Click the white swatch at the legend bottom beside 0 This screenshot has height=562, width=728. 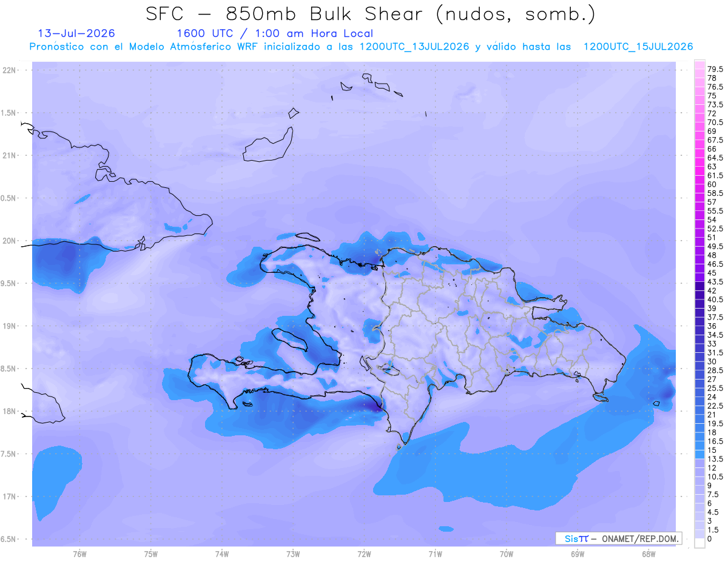click(699, 543)
